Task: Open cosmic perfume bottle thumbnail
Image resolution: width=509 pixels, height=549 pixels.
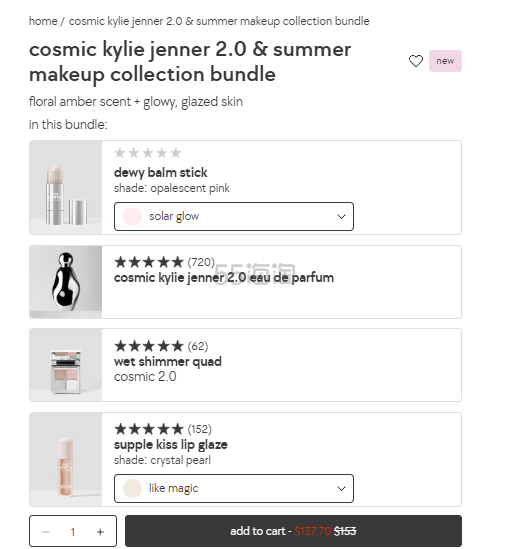Action: coord(66,282)
